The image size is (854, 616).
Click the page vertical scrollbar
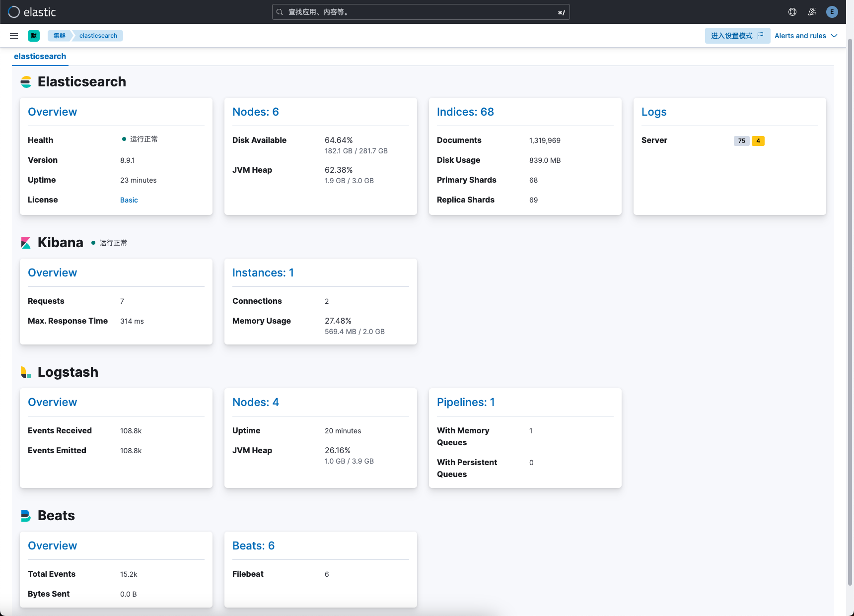pyautogui.click(x=850, y=313)
